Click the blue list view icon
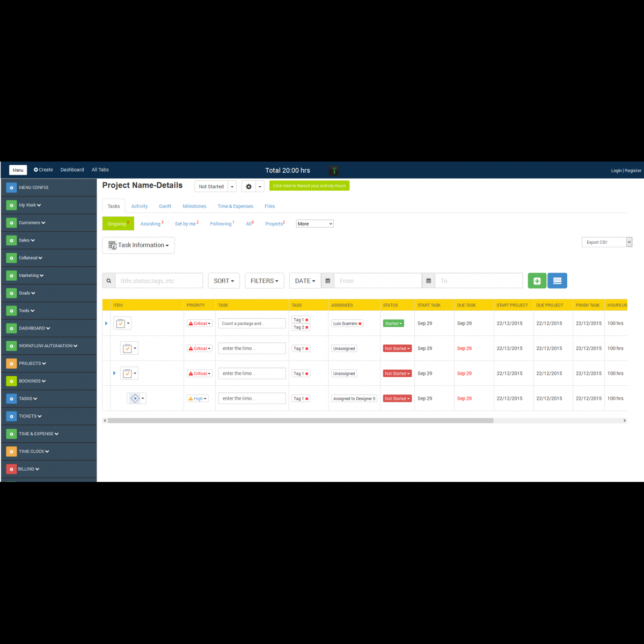This screenshot has height=644, width=644. pos(557,281)
